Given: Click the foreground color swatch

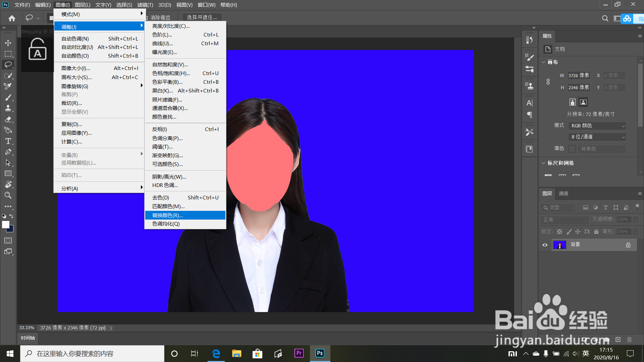Looking at the screenshot, I should coord(6,225).
